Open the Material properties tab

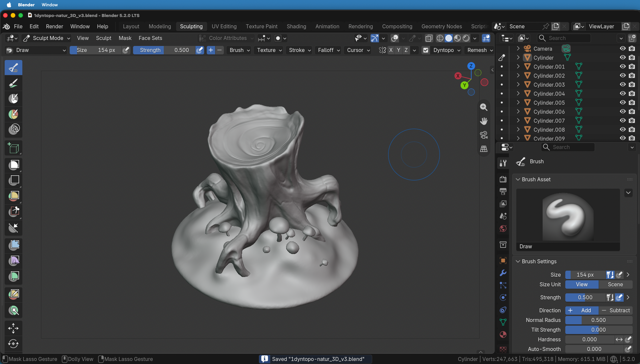[503, 335]
